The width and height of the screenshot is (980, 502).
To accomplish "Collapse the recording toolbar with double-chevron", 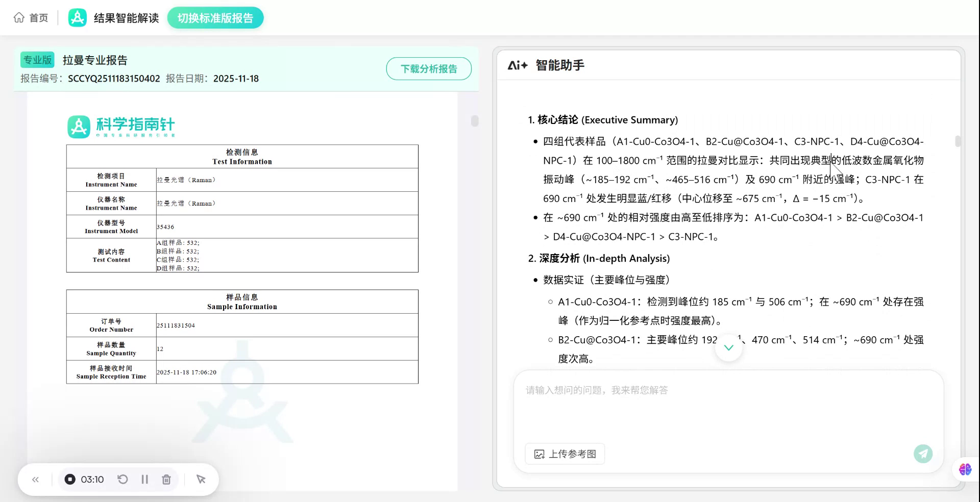I will [35, 479].
